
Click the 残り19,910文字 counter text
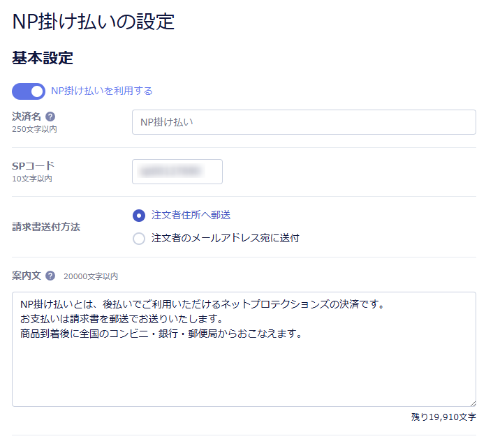(443, 417)
